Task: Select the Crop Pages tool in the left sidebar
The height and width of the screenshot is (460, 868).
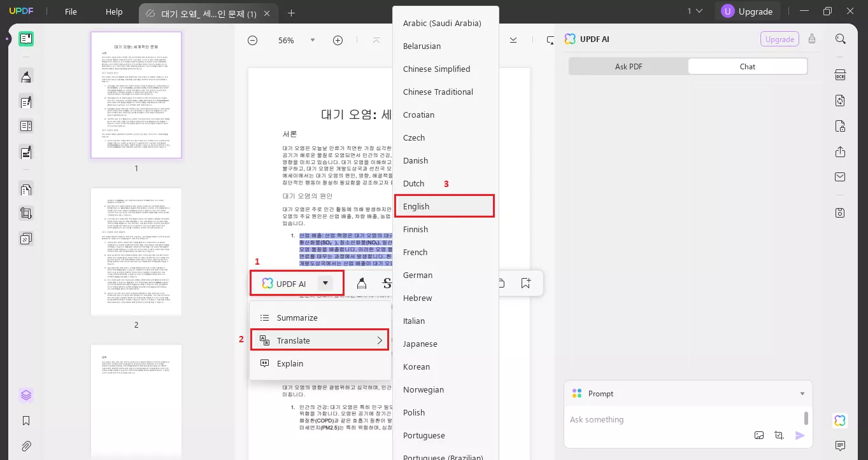Action: [x=26, y=213]
